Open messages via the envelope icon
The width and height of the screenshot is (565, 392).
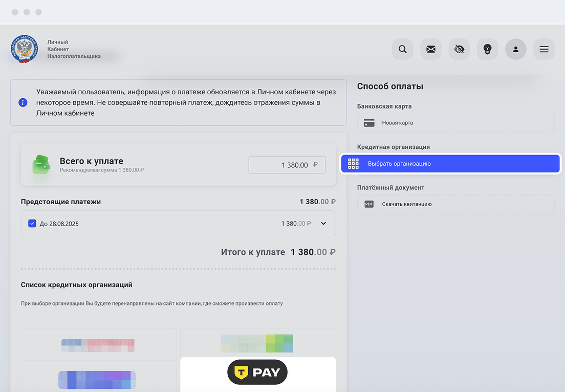pos(431,50)
